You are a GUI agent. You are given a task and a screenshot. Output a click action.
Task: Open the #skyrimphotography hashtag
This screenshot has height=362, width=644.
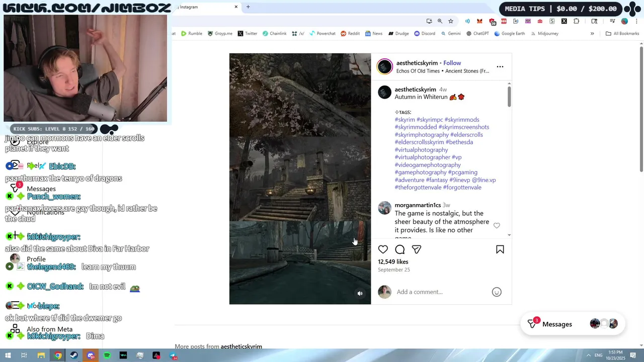[x=422, y=135]
